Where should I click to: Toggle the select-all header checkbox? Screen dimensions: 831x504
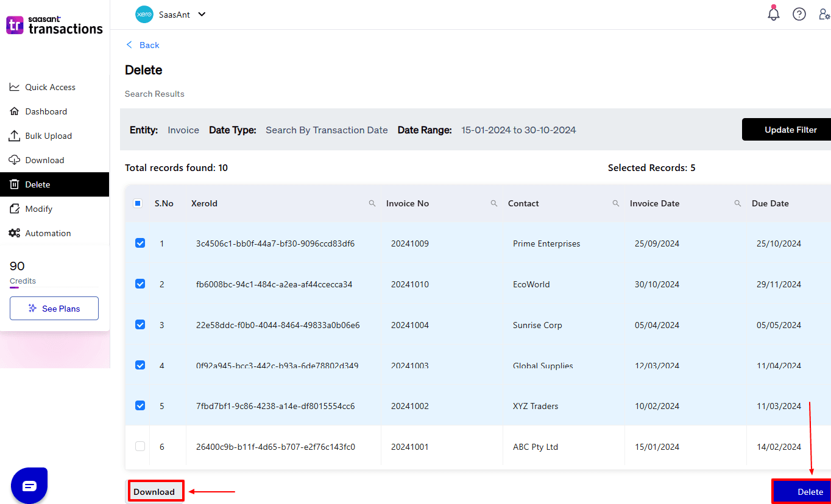pyautogui.click(x=138, y=203)
